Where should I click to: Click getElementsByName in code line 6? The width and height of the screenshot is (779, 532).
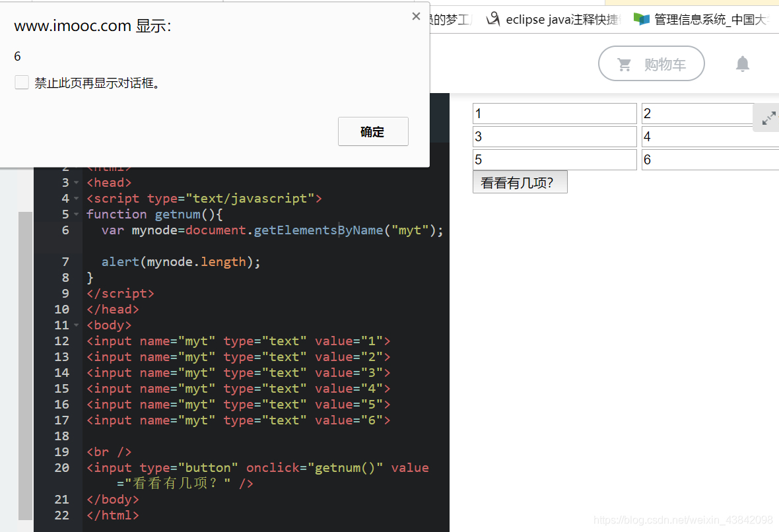(x=318, y=230)
